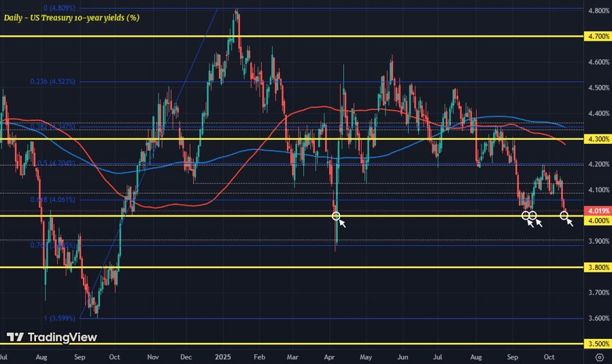
Task: Select the leftmost September circle marker
Action: 525,215
